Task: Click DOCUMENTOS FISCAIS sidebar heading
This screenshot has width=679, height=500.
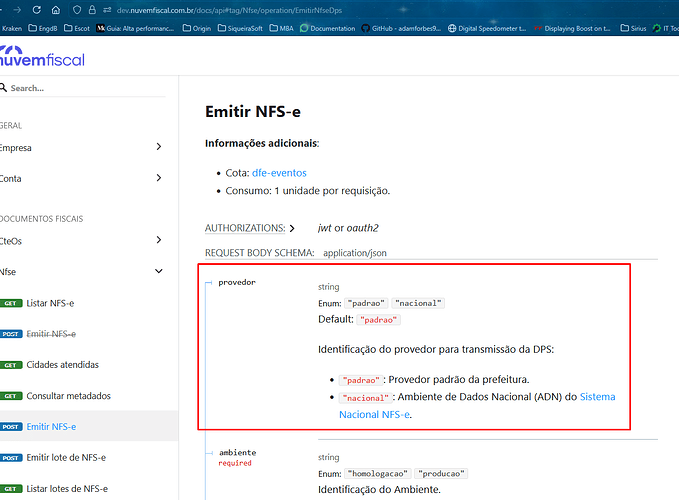Action: pyautogui.click(x=42, y=219)
